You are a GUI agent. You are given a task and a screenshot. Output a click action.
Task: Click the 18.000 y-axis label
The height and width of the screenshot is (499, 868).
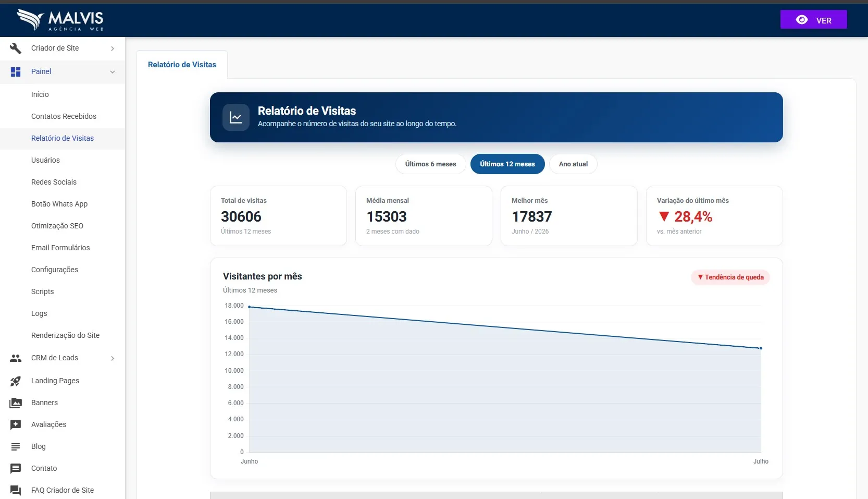click(x=234, y=306)
